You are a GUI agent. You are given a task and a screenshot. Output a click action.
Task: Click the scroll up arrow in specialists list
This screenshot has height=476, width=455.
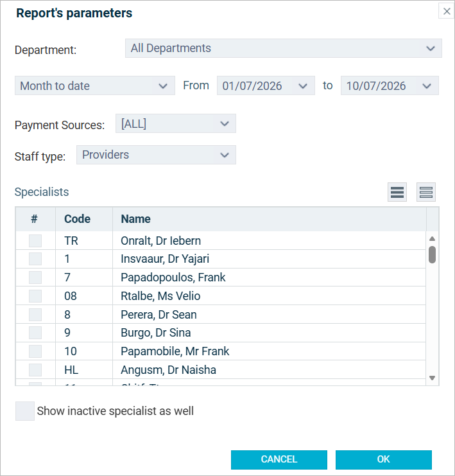433,239
